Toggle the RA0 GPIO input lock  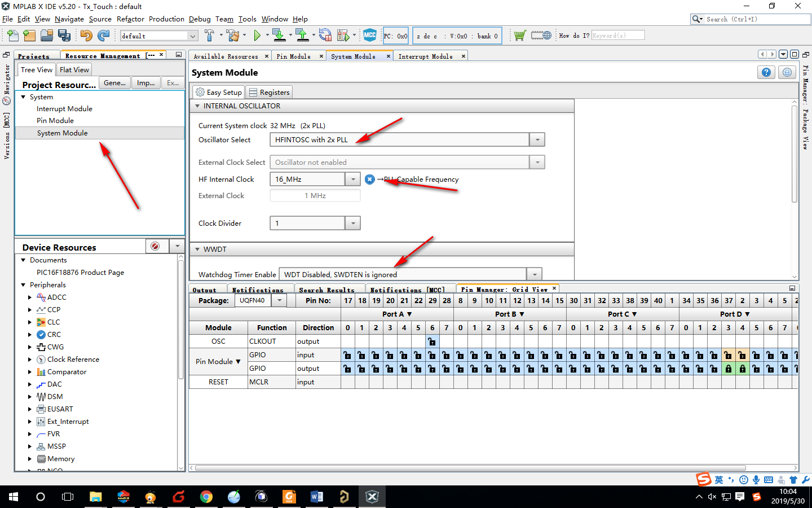tap(347, 355)
